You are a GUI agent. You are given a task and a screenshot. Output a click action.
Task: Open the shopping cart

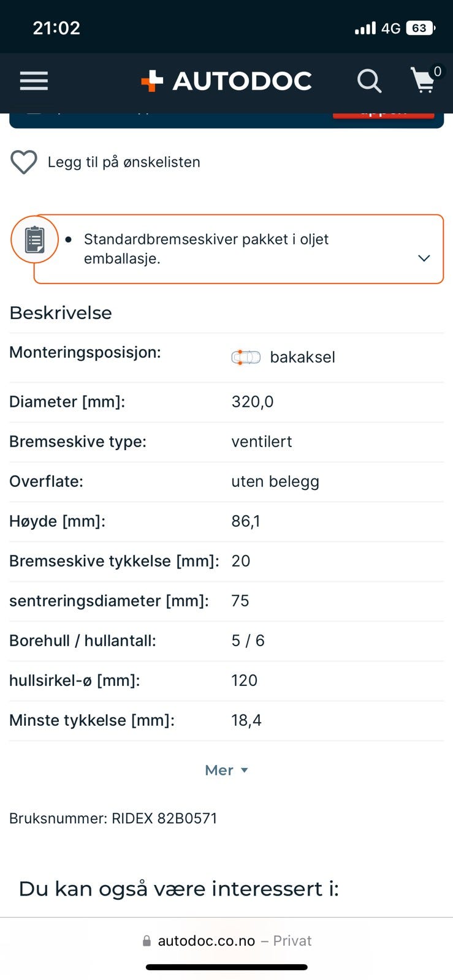423,80
